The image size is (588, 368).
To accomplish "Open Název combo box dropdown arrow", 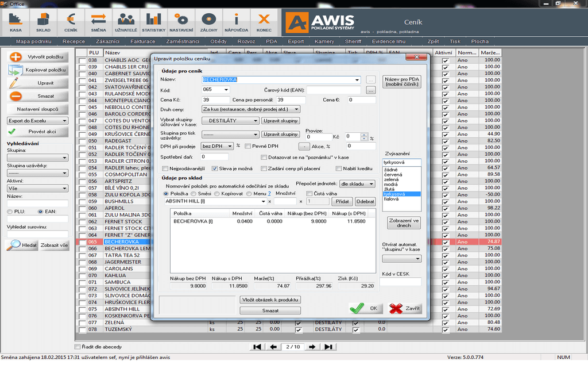I will (357, 79).
